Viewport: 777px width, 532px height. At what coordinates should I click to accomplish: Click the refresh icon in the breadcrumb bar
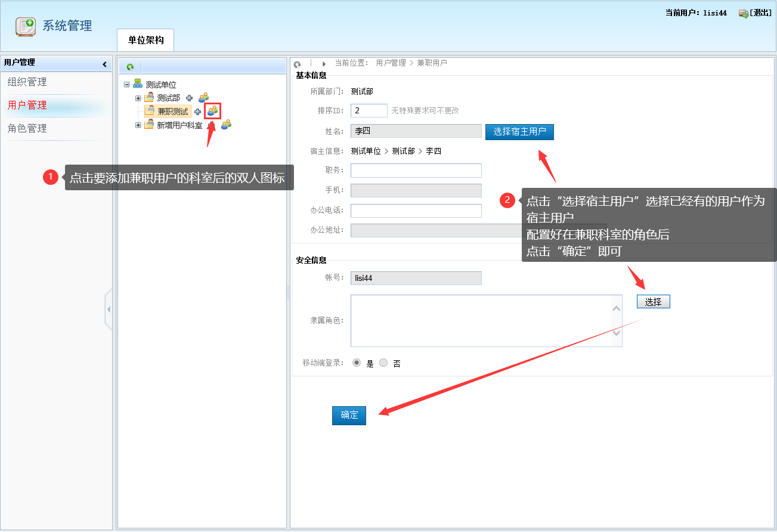coord(297,64)
